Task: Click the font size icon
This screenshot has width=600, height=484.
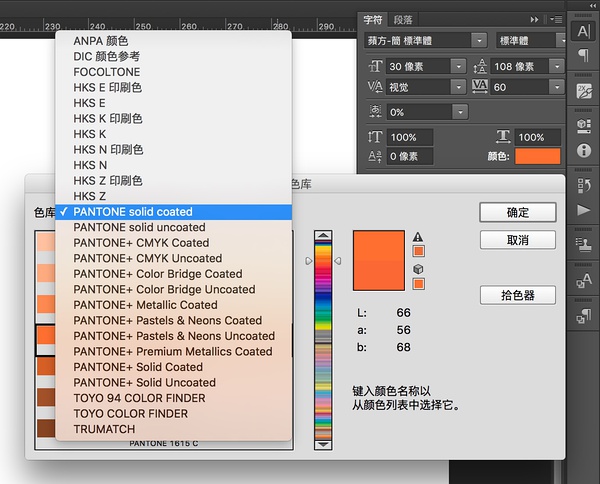Action: coord(375,66)
